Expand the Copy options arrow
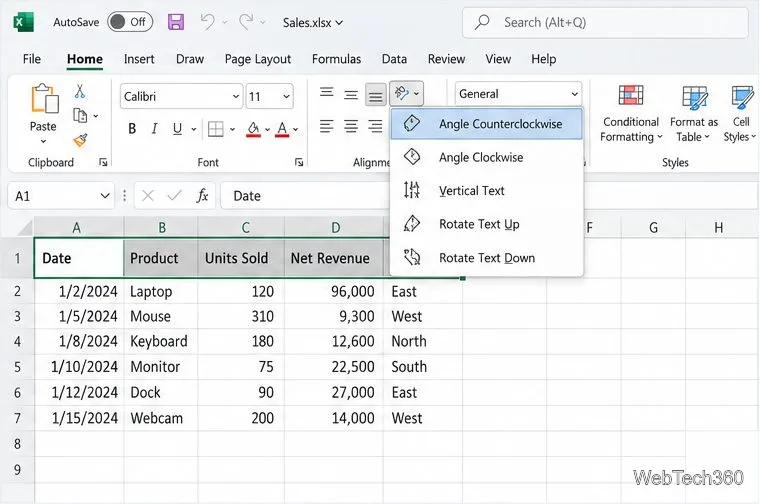This screenshot has width=760, height=504. (96, 116)
